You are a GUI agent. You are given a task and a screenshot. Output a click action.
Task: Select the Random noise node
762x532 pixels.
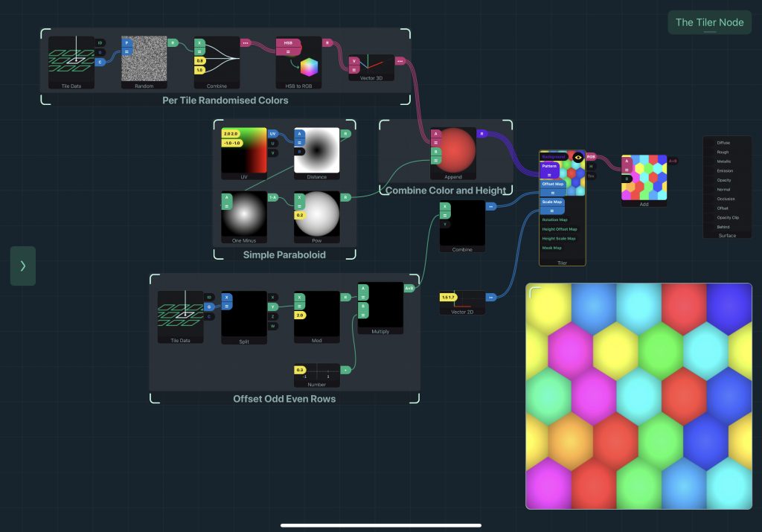(144, 63)
